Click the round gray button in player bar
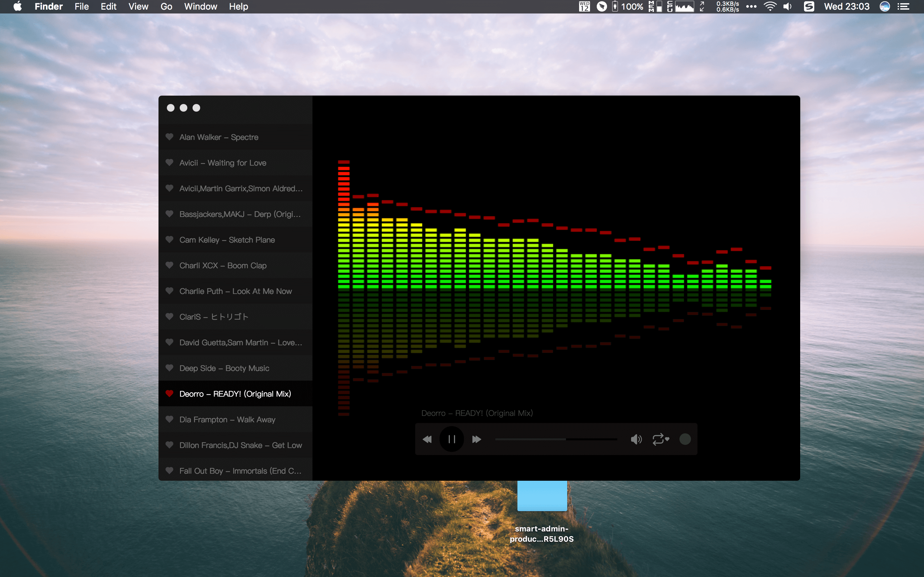Image resolution: width=924 pixels, height=577 pixels. [685, 439]
